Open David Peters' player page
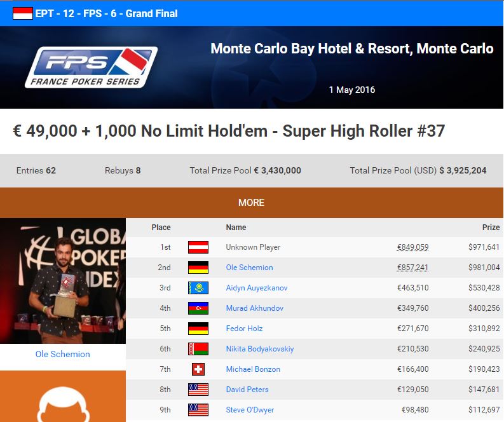504x422 pixels. click(x=247, y=390)
